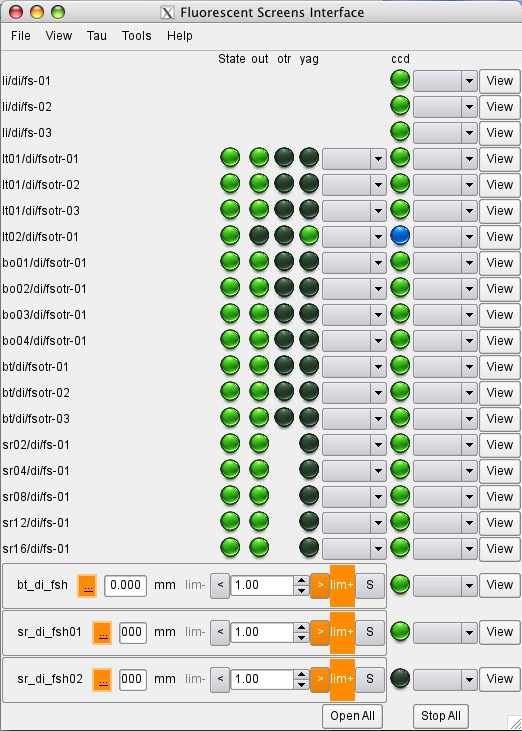Expand the ccd dropdown for li/di/fs-03
The width and height of the screenshot is (522, 731).
click(x=446, y=133)
